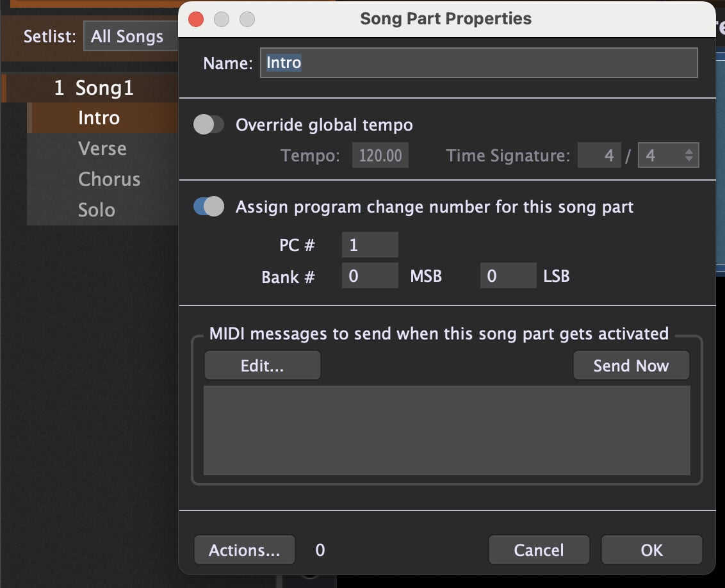
Task: Cancel the Song Part Properties dialog
Action: tap(539, 550)
